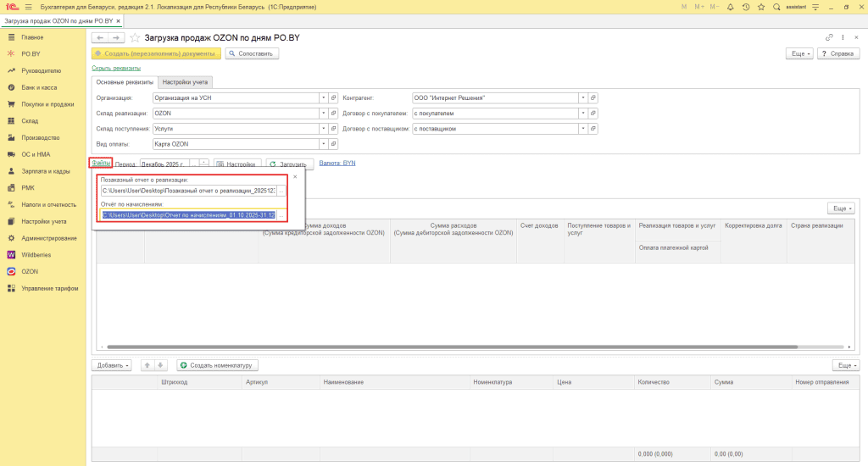868x466 pixels.
Task: Open the OZON sidebar section
Action: click(x=30, y=271)
